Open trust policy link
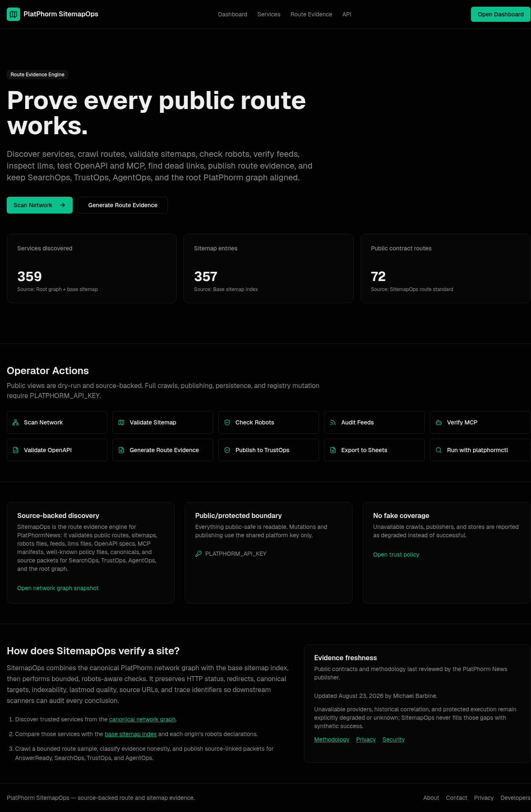This screenshot has height=812, width=531. coord(396,554)
